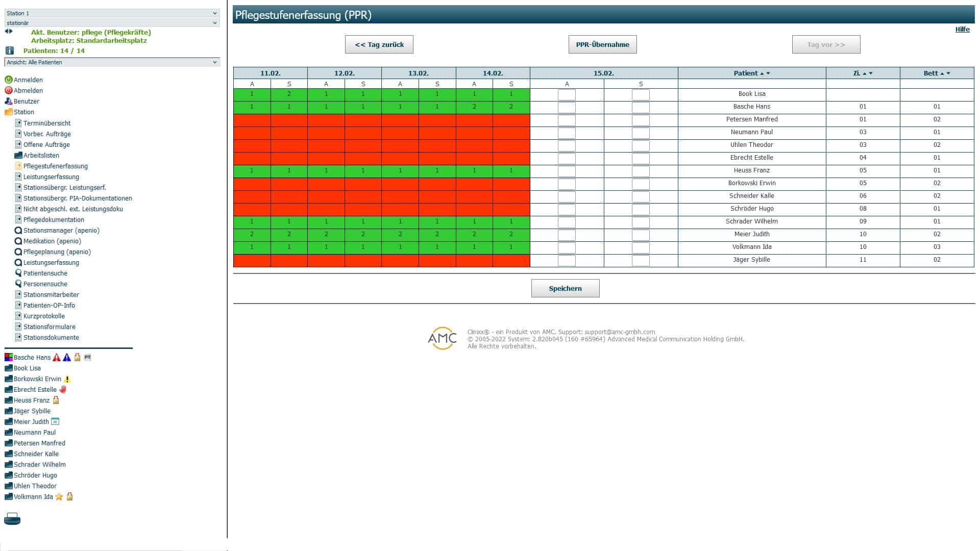980x551 pixels.
Task: Open the stationär dropdown
Action: 112,23
